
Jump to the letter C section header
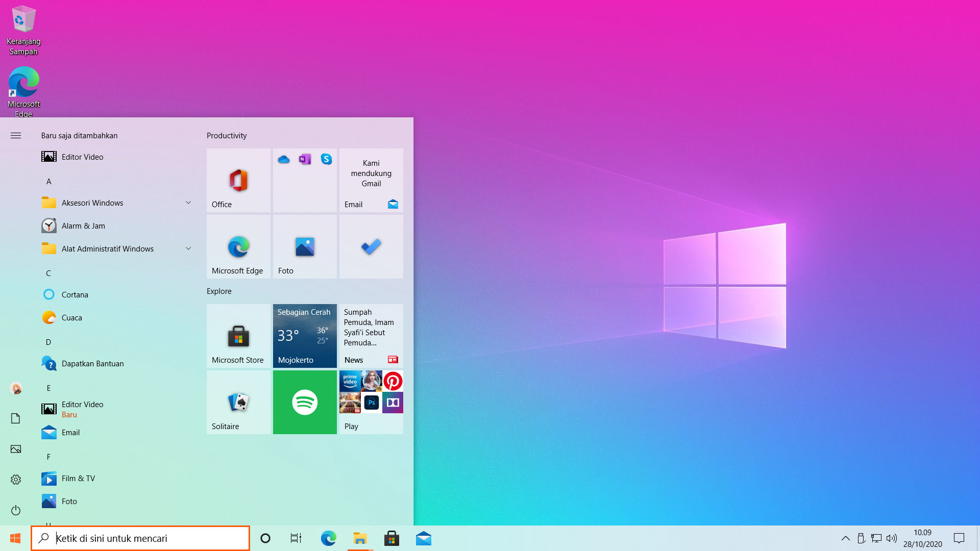[x=48, y=273]
